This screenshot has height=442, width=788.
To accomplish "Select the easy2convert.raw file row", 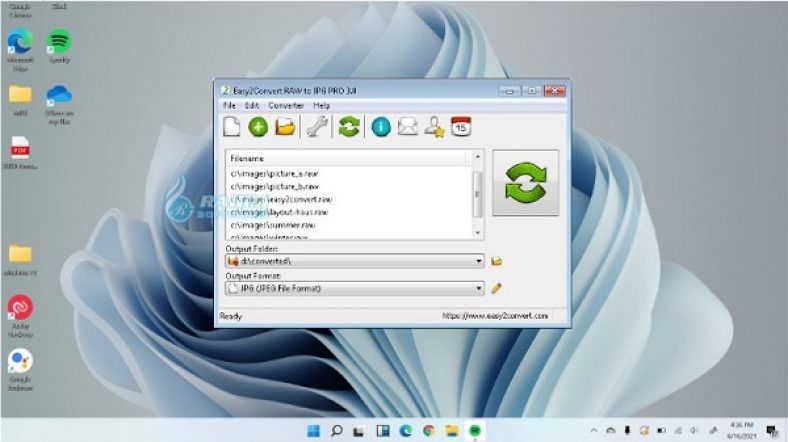I will pos(349,199).
